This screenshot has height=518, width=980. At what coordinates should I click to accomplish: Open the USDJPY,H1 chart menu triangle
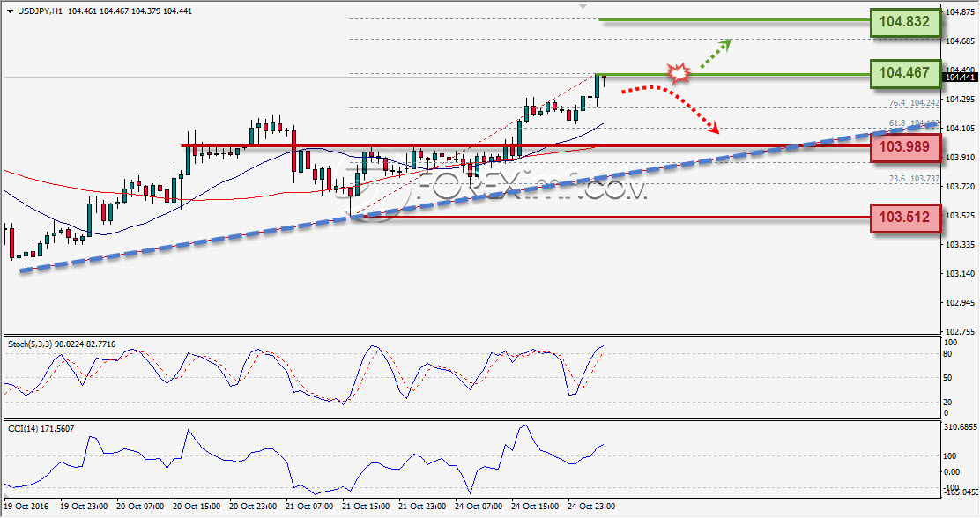(10, 11)
